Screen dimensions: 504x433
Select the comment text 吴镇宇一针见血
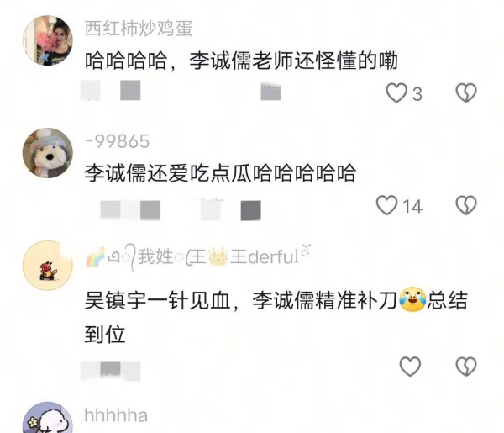pos(158,301)
